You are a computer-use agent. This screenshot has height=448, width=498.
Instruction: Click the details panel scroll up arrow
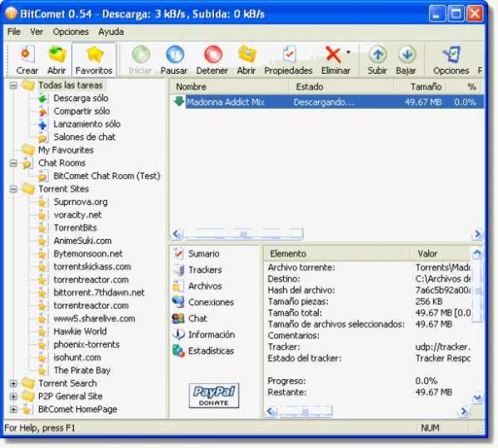(477, 254)
